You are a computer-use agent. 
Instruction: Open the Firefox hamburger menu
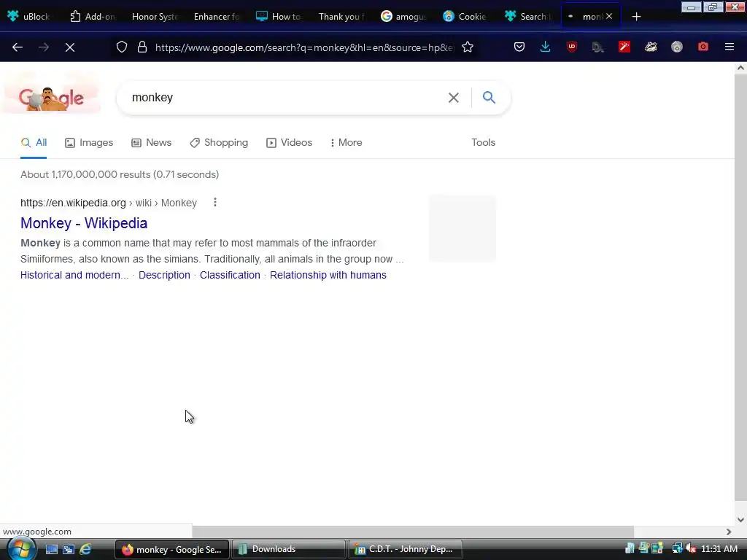coord(729,47)
